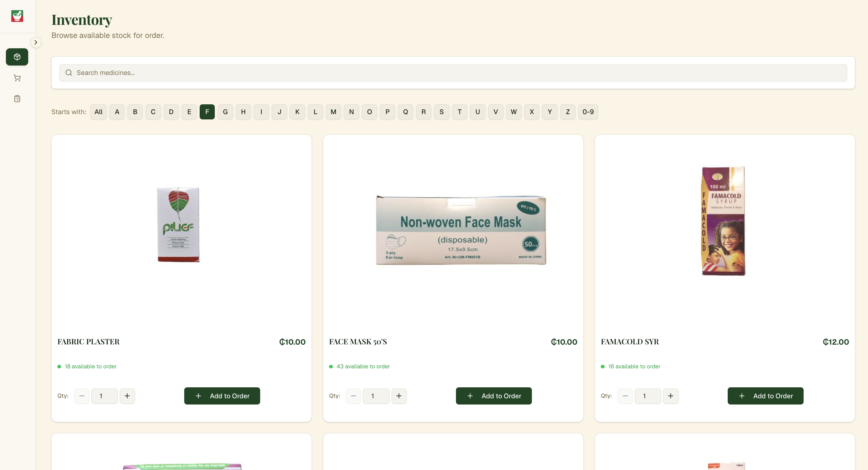This screenshot has width=868, height=470.
Task: Filter by the 0-9 option
Action: [588, 112]
